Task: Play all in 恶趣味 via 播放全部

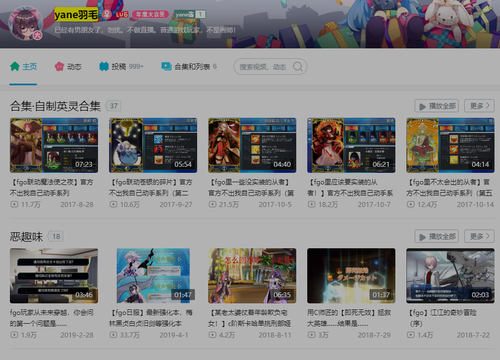Action: (436, 236)
